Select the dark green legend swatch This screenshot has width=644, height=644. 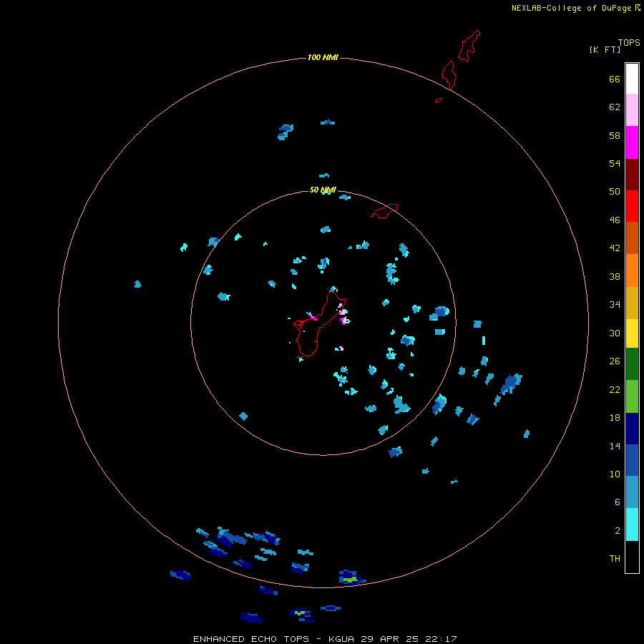(632, 364)
